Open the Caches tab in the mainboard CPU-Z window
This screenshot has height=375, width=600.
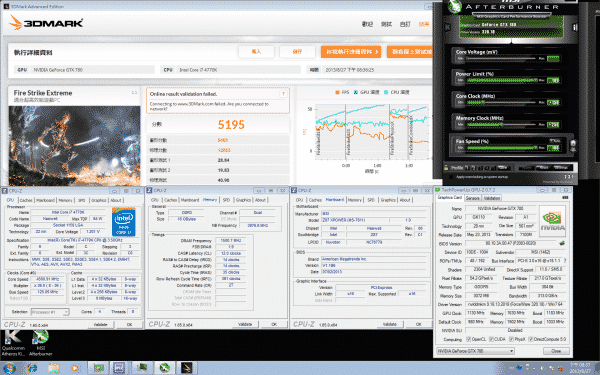(315, 200)
